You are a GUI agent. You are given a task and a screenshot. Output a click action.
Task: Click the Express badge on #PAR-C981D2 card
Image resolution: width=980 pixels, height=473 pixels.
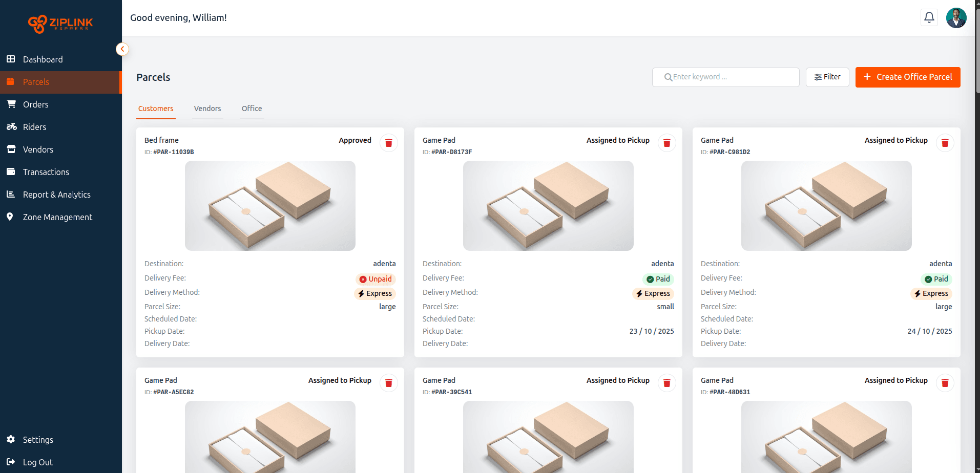click(931, 293)
